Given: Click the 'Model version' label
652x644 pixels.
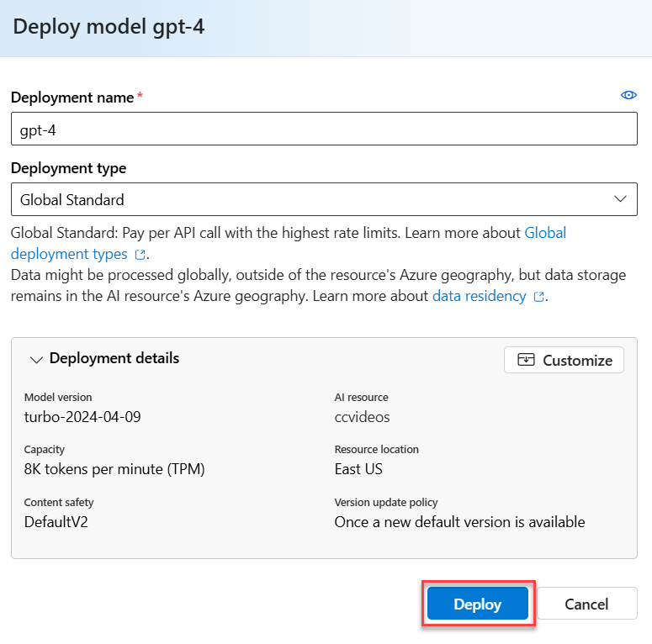Looking at the screenshot, I should [x=58, y=397].
